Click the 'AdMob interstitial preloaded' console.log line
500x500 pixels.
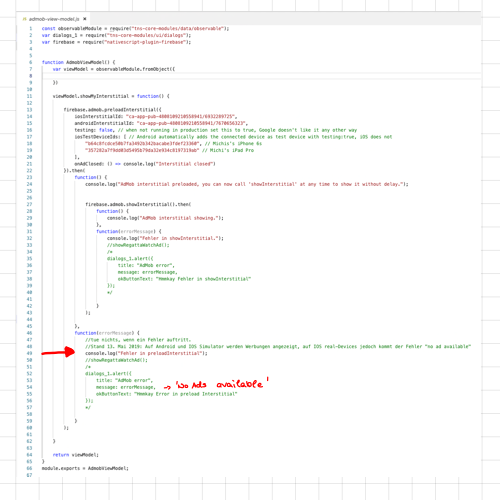pos(247,184)
